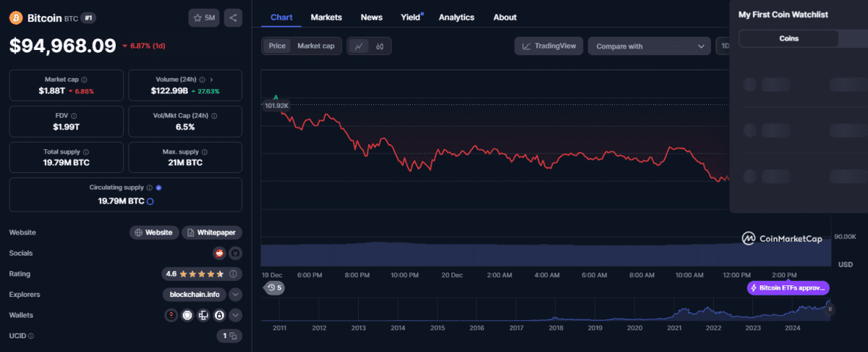Screen dimensions: 868x352
Task: Open the Bitcoin ETFs approved event label
Action: point(788,288)
